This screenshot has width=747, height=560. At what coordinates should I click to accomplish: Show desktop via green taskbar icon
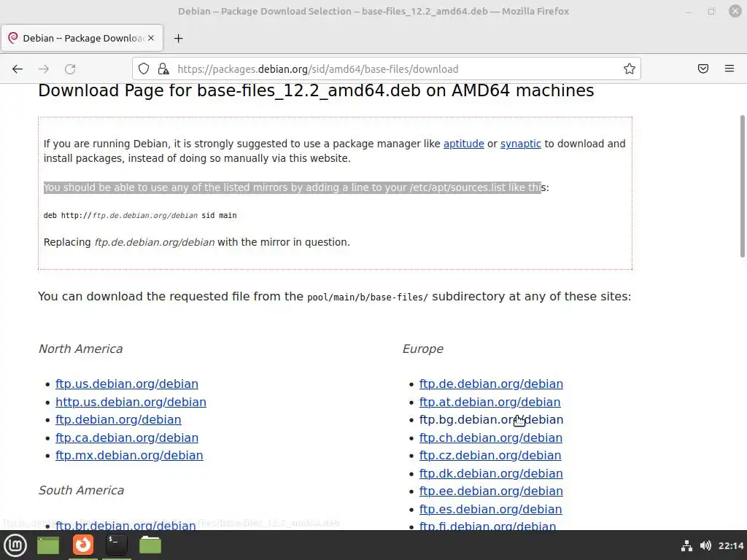(48, 545)
